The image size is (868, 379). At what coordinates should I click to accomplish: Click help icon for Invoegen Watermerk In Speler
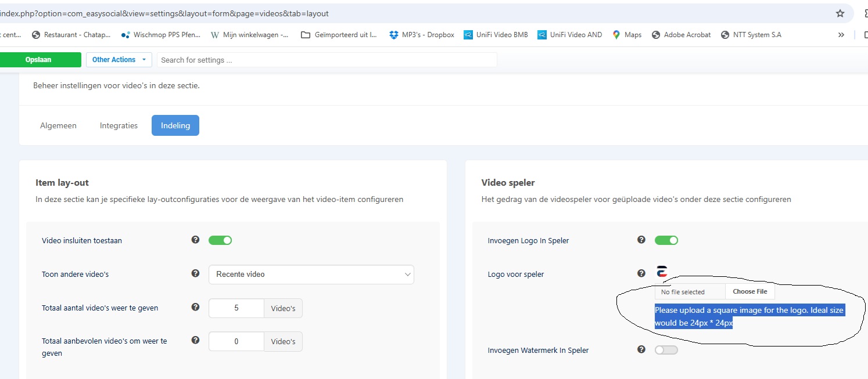click(x=641, y=349)
